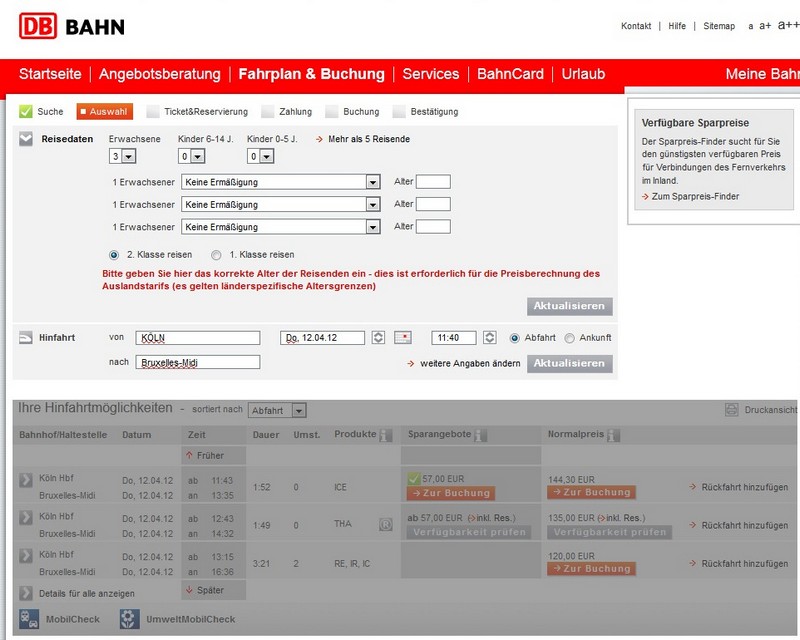Click the Normalpreis info icon
The width and height of the screenshot is (800, 640).
[x=613, y=435]
